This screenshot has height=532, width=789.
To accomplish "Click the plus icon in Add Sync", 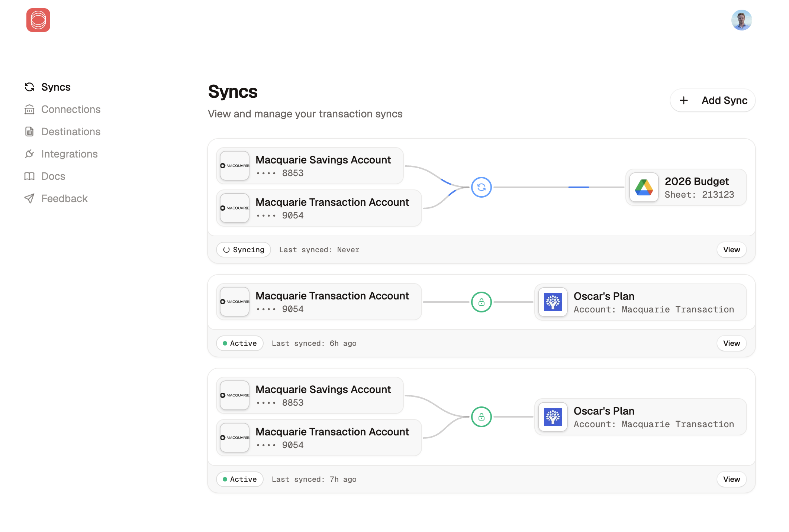I will point(683,100).
